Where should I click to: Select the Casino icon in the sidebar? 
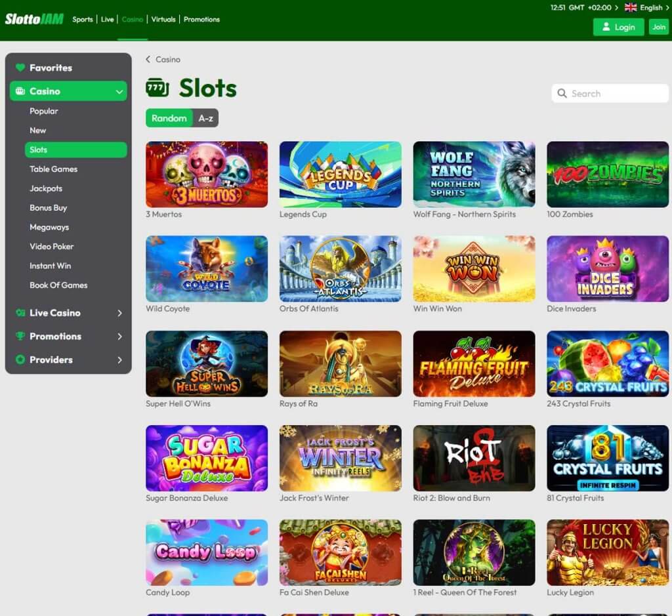pyautogui.click(x=21, y=91)
